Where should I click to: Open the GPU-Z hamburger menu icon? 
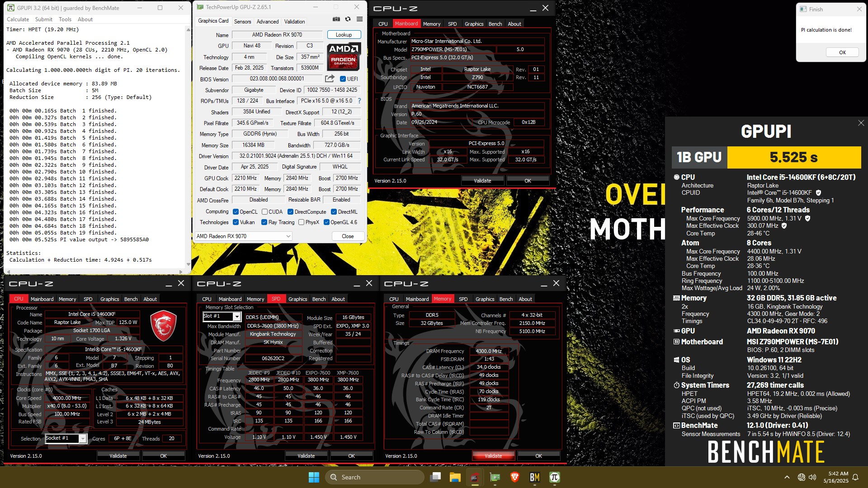[359, 19]
